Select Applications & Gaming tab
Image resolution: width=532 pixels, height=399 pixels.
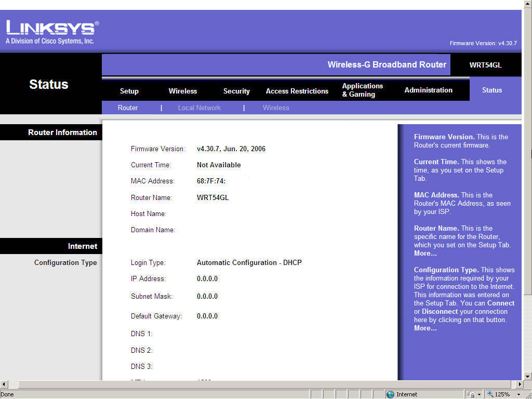click(362, 90)
